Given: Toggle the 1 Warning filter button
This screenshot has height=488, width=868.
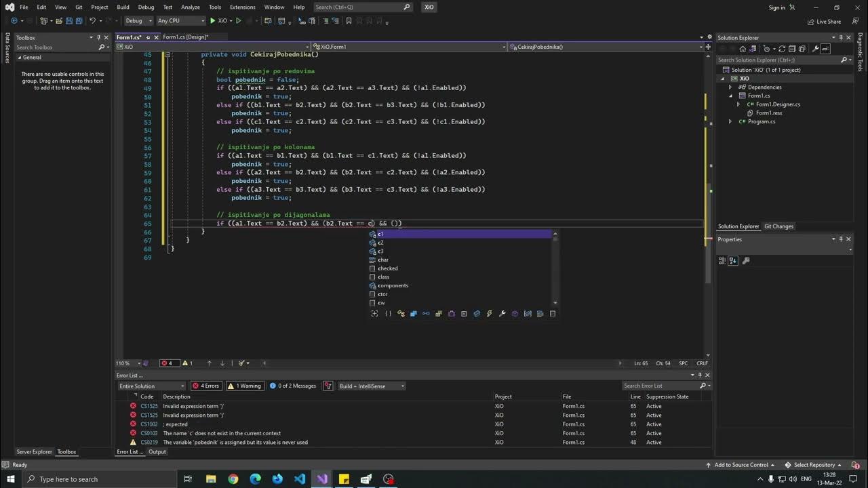Looking at the screenshot, I should 244,386.
